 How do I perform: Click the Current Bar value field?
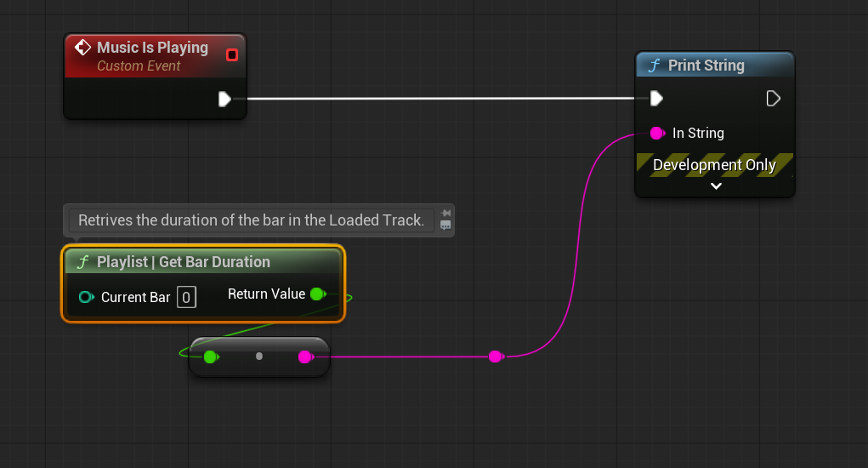pyautogui.click(x=186, y=297)
